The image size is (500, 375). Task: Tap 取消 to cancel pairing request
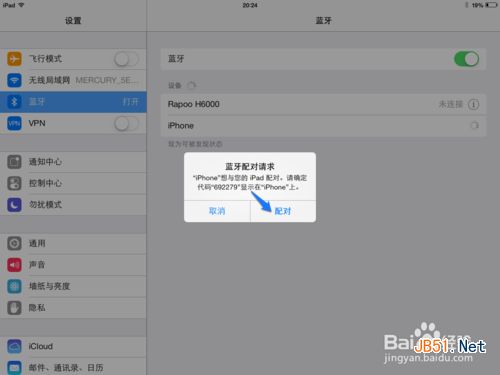(x=217, y=211)
